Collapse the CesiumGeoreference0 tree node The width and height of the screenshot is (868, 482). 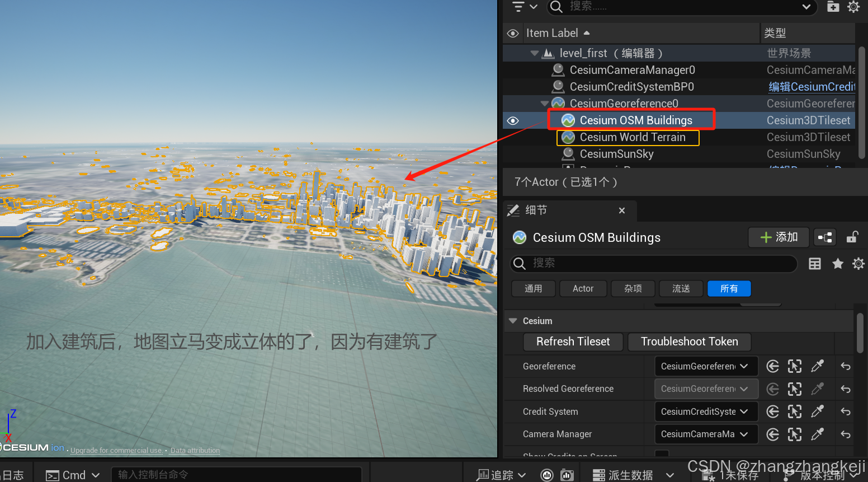[x=544, y=104]
